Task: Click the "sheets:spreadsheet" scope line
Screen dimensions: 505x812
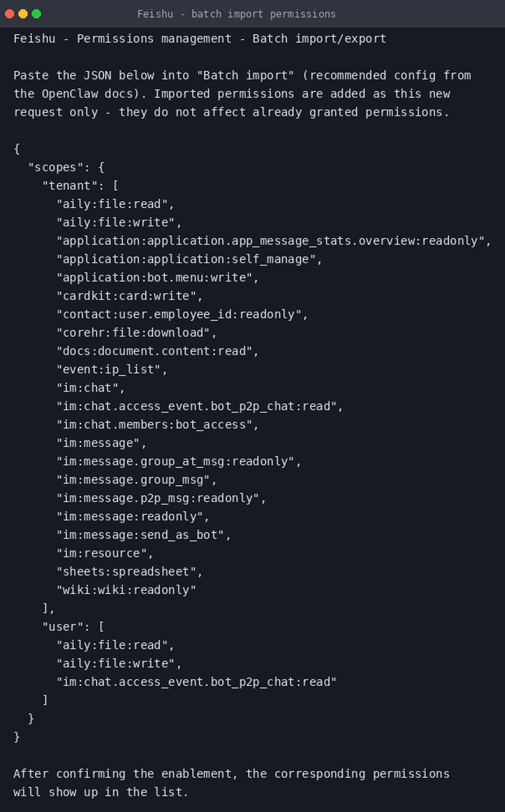Action: 129,572
